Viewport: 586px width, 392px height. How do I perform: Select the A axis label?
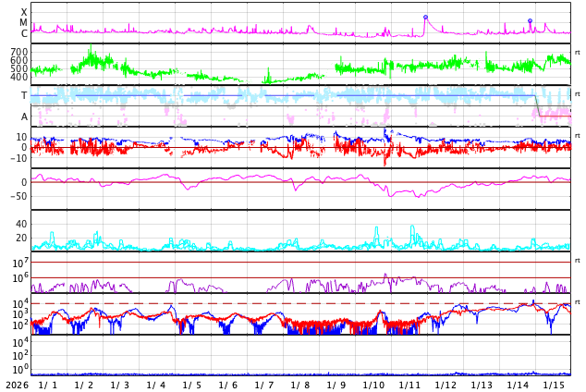[x=24, y=116]
